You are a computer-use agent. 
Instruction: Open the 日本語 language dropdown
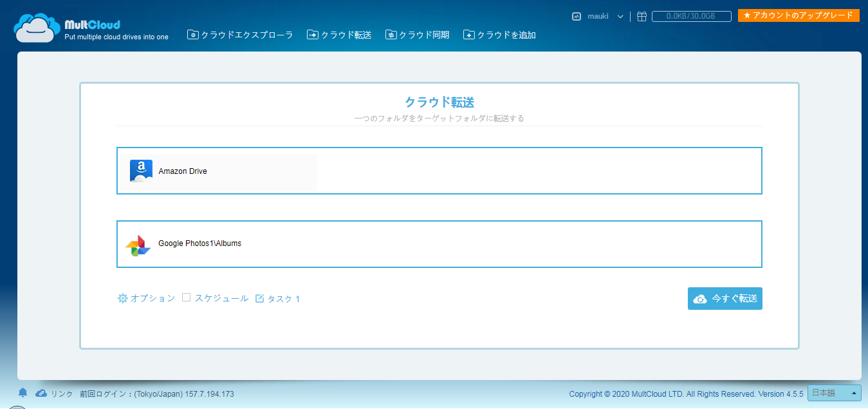pyautogui.click(x=834, y=393)
